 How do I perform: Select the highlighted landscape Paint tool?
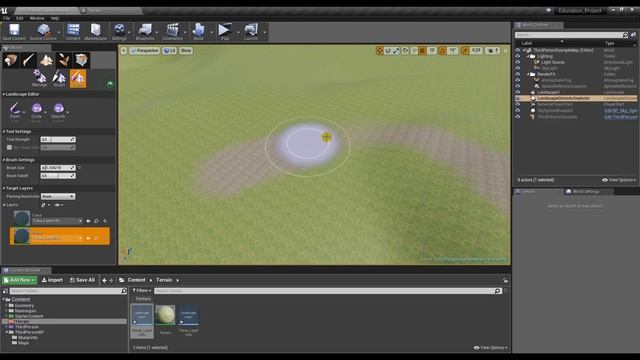78,78
